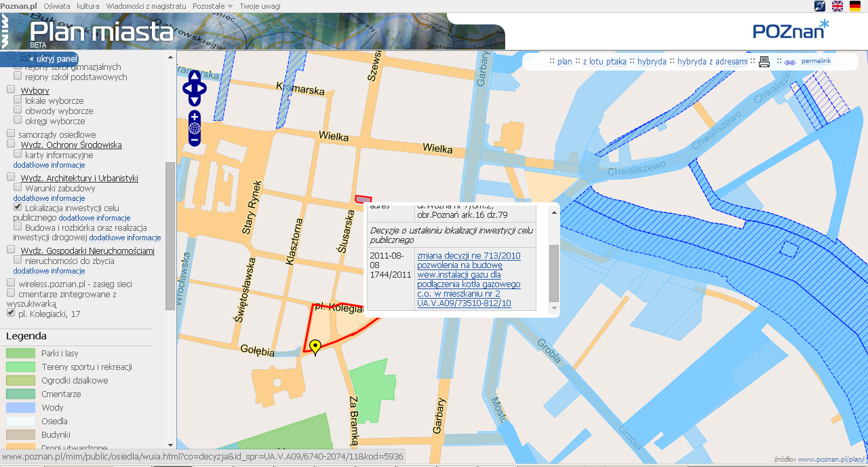Open Wiadomości z magistratu menu item
This screenshot has height=467, width=868.
[x=146, y=6]
